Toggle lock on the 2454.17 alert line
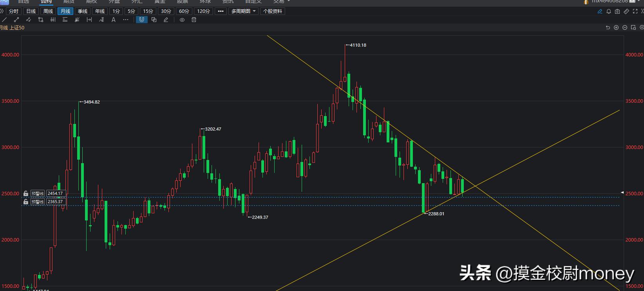644x291 pixels. 26,193
